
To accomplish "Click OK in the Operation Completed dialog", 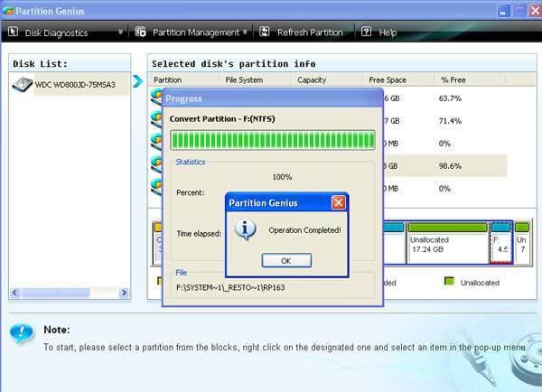I will tap(286, 261).
